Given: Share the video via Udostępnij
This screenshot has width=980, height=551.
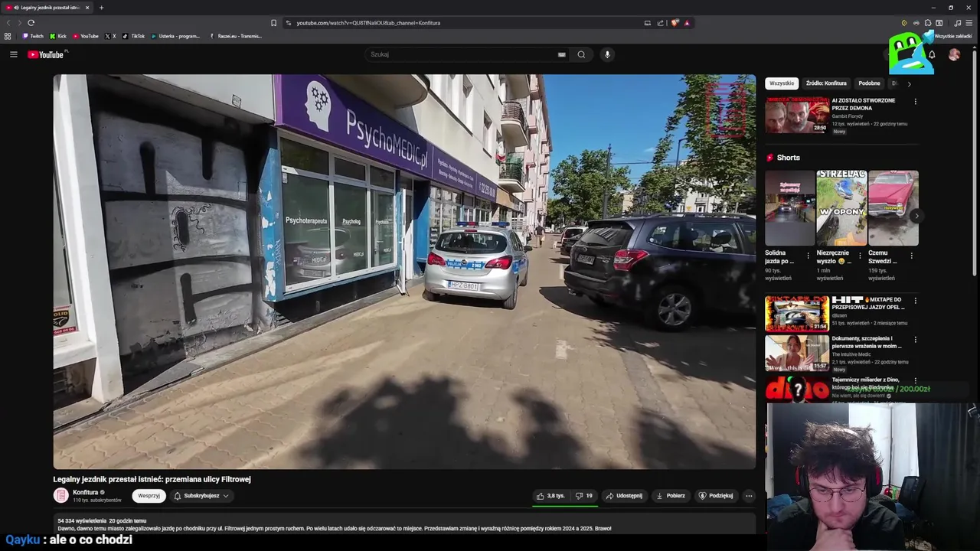Looking at the screenshot, I should tap(624, 496).
